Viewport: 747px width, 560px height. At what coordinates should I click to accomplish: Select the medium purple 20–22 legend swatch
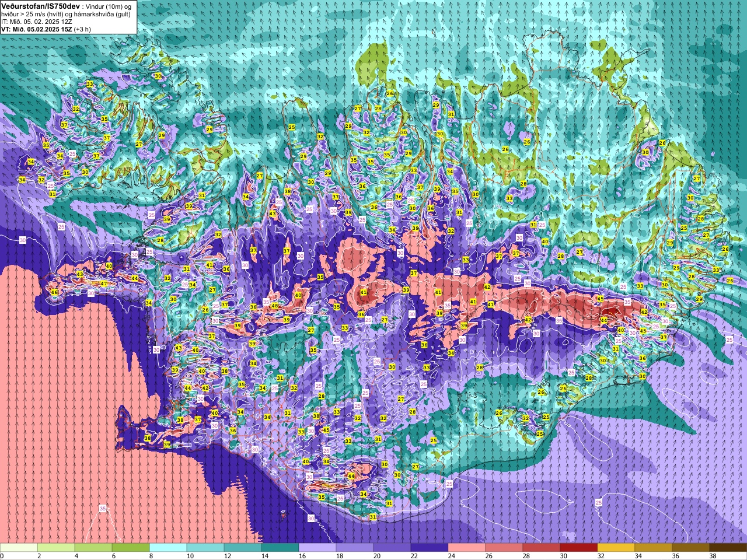coord(392,548)
